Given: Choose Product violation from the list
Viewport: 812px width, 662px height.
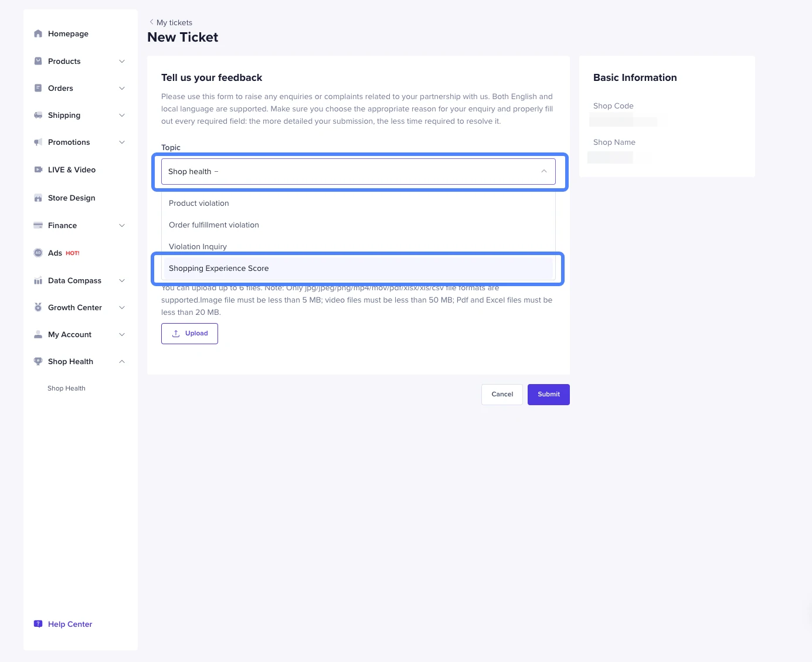Looking at the screenshot, I should 199,203.
